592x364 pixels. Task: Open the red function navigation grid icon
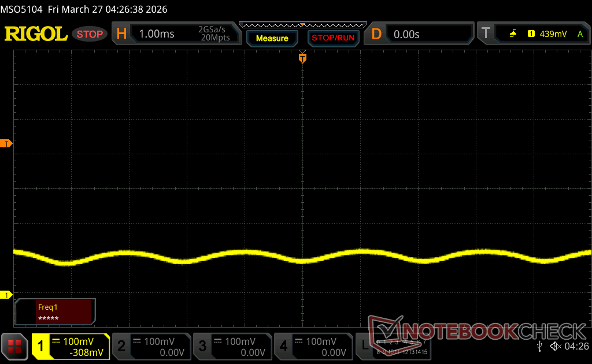point(15,346)
